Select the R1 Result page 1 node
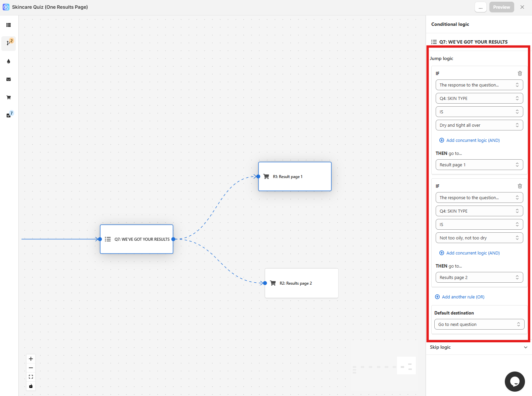This screenshot has height=396, width=532. (295, 176)
